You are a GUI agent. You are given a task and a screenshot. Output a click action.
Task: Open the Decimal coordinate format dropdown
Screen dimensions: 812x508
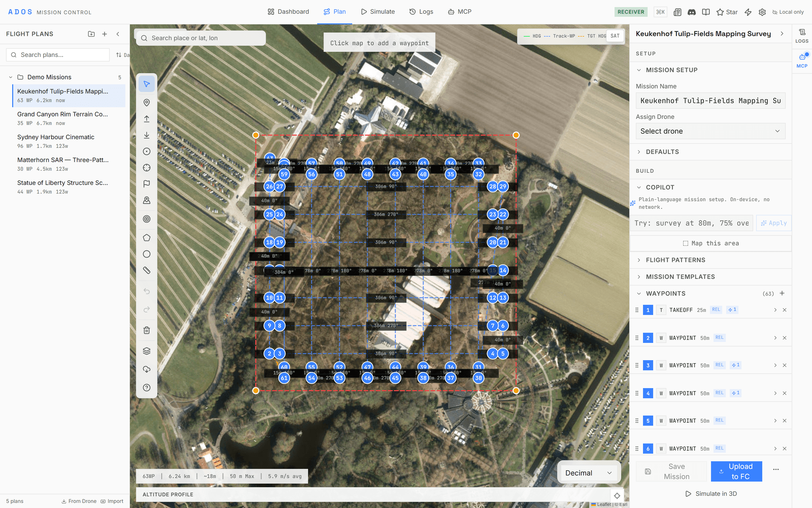click(589, 473)
